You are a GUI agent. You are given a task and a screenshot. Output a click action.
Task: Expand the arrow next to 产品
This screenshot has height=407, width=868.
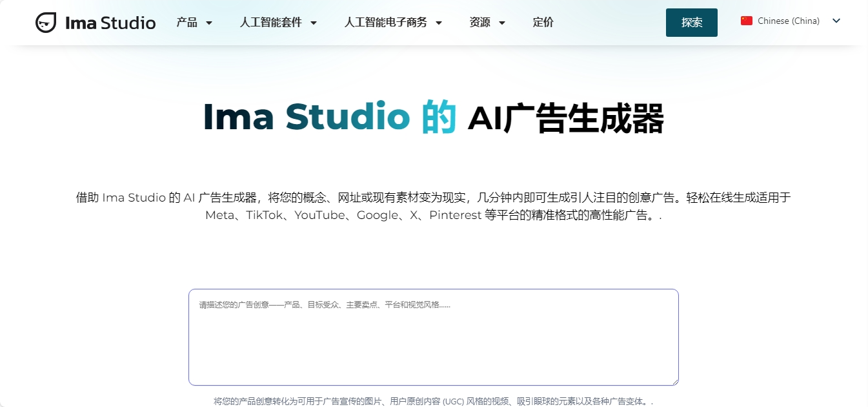tap(208, 23)
